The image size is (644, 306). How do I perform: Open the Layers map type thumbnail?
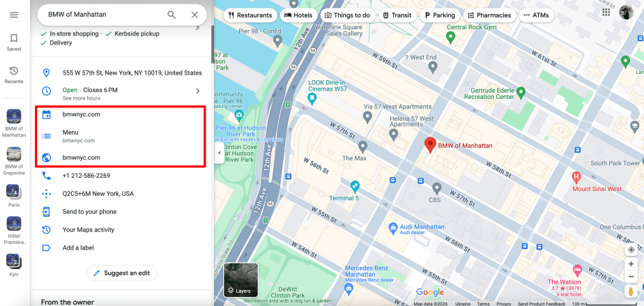click(x=240, y=280)
